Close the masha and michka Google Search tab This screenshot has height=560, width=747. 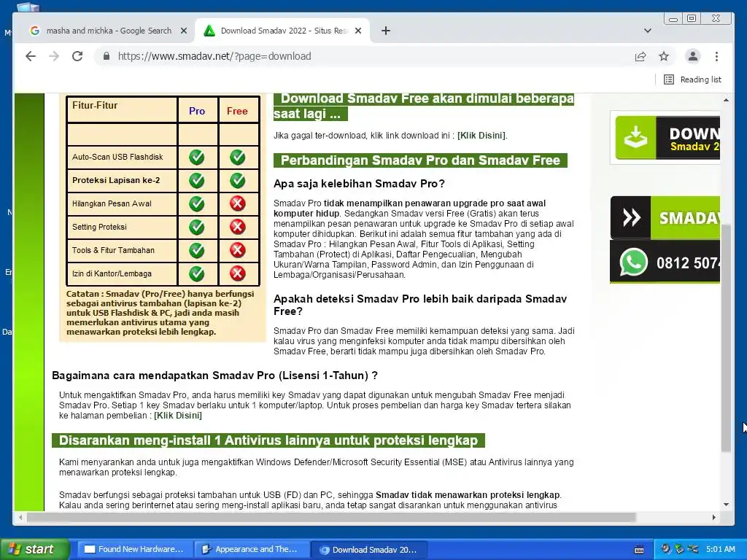[184, 31]
